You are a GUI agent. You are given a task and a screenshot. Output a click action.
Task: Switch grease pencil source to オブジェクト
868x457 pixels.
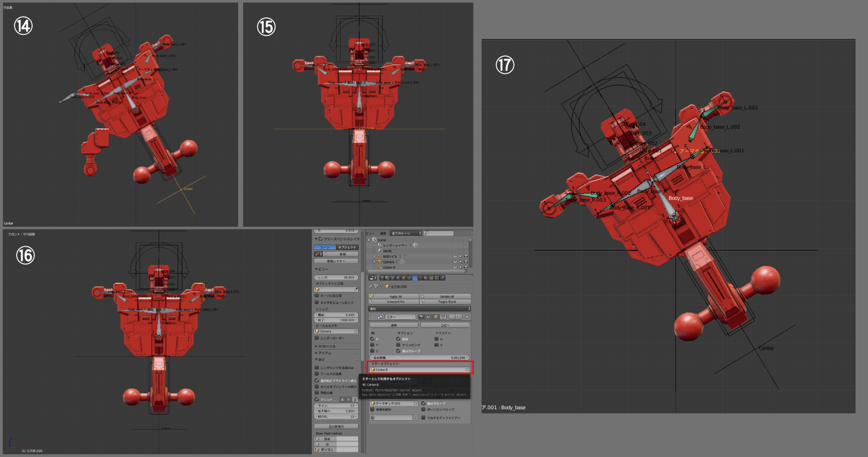click(x=347, y=247)
